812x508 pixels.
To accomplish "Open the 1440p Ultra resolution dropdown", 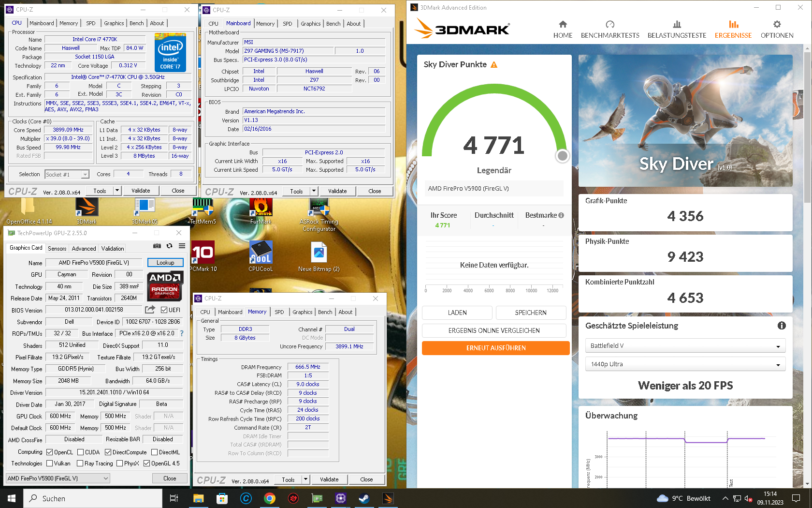I will [685, 364].
